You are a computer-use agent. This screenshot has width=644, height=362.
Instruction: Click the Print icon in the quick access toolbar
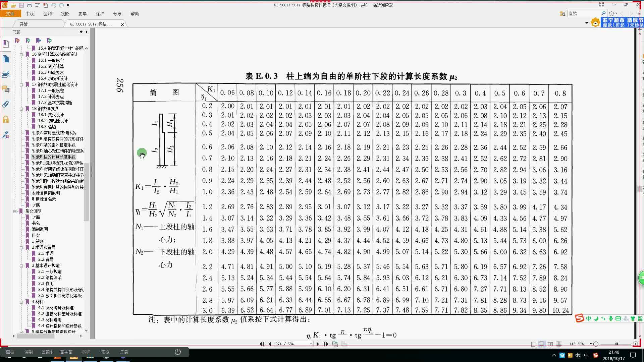click(x=30, y=5)
